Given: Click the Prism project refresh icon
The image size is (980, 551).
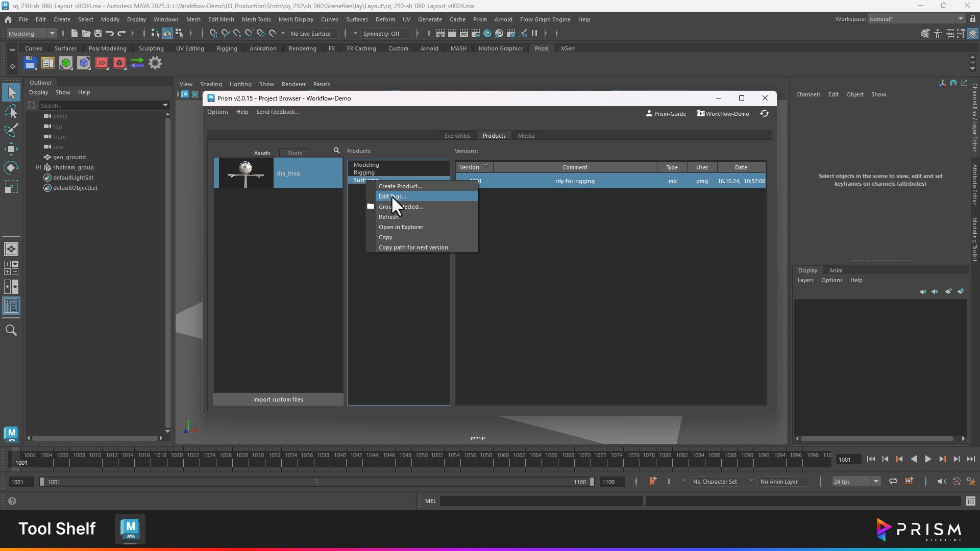Looking at the screenshot, I should pos(764,113).
